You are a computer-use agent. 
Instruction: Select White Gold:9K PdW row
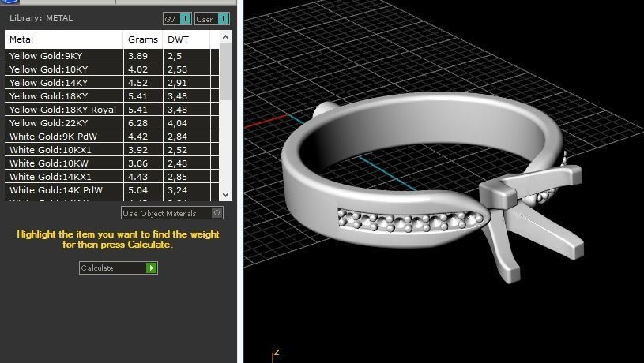pos(111,137)
